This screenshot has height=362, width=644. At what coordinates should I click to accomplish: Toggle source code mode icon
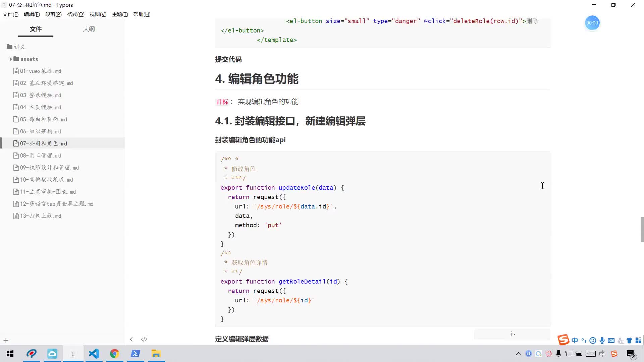144,339
